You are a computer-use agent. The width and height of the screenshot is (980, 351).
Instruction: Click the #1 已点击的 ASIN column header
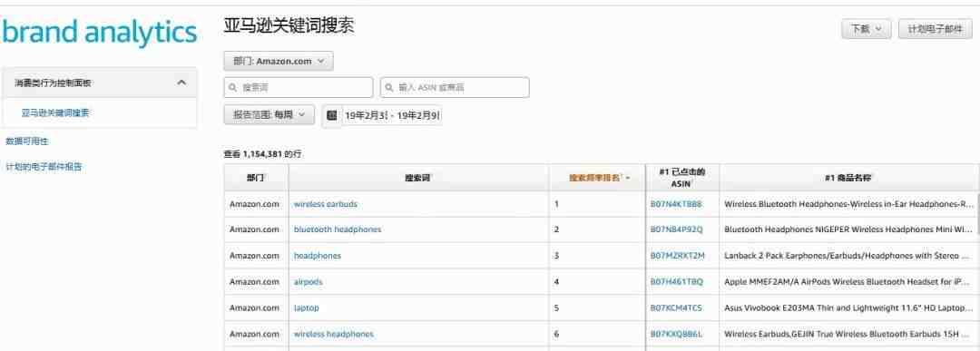click(681, 178)
